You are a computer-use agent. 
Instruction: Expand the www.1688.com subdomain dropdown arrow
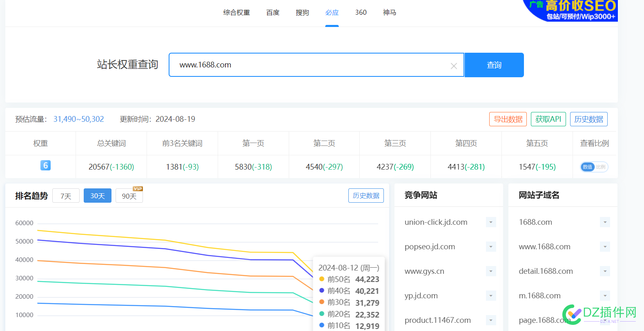605,247
